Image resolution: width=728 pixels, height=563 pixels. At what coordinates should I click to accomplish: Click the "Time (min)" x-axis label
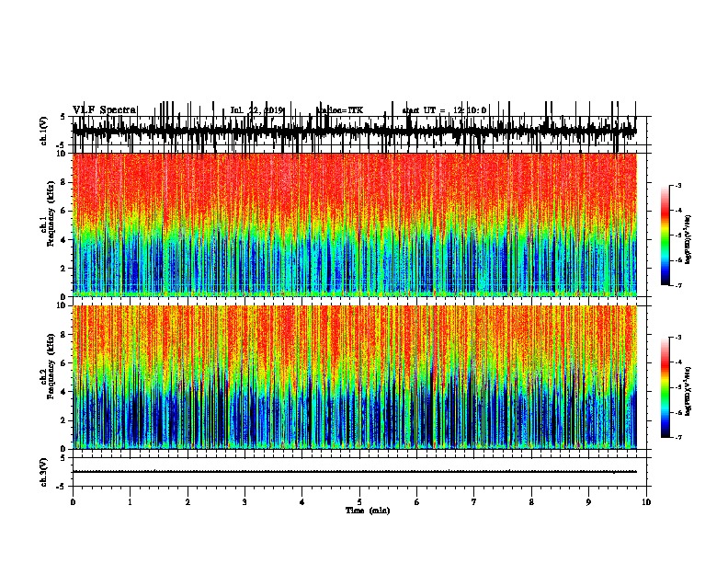368,511
